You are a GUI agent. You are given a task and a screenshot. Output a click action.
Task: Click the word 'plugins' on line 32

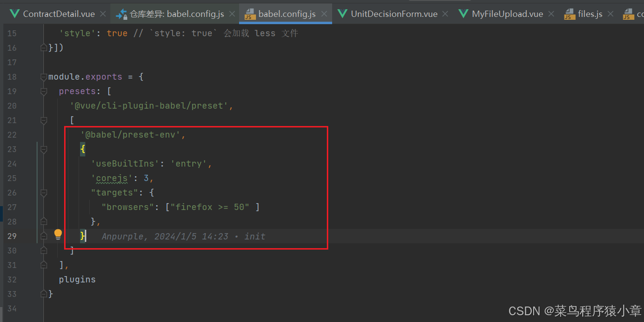[x=77, y=280]
